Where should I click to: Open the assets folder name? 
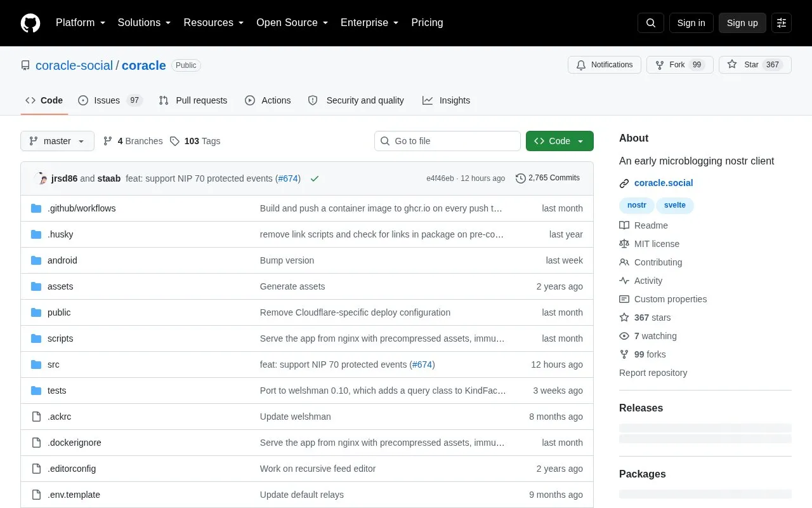(60, 286)
